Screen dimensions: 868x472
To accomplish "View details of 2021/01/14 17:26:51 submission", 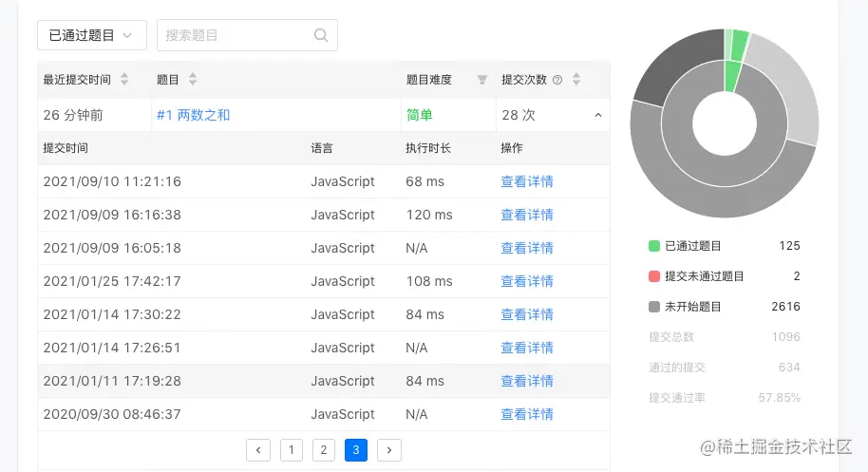I will pyautogui.click(x=527, y=348).
